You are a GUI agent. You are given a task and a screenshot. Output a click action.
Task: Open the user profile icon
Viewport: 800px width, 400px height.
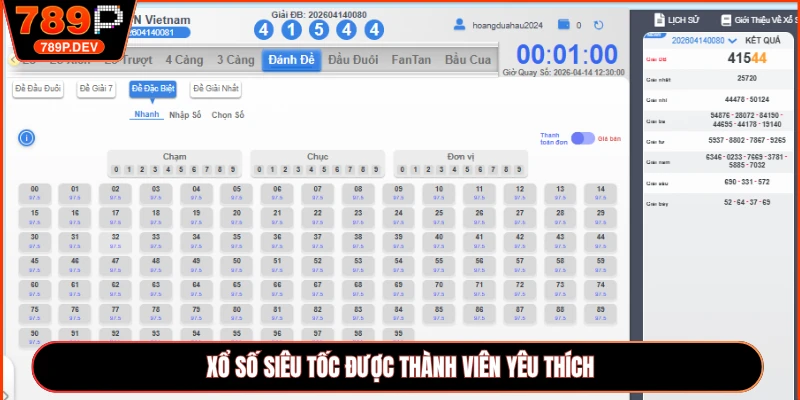460,24
